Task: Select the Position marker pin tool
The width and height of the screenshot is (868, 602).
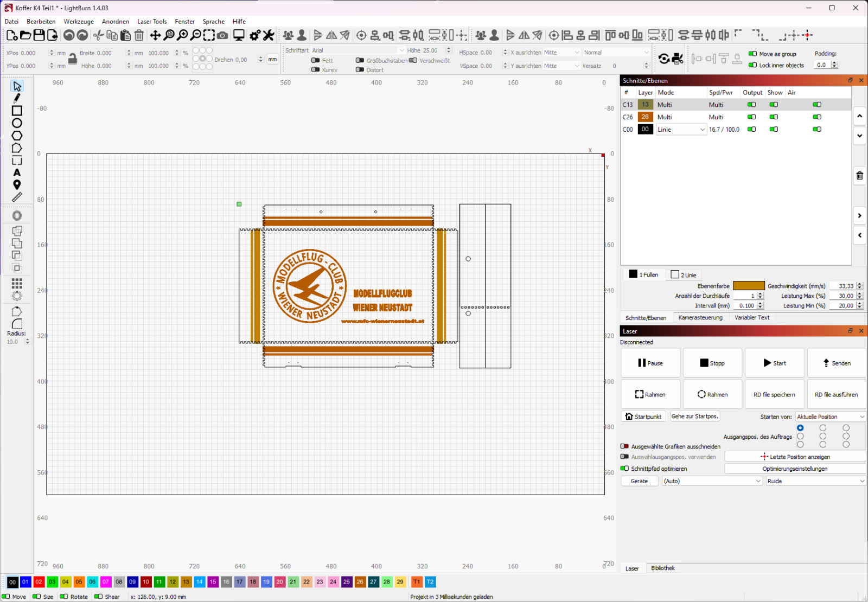Action: coord(17,185)
